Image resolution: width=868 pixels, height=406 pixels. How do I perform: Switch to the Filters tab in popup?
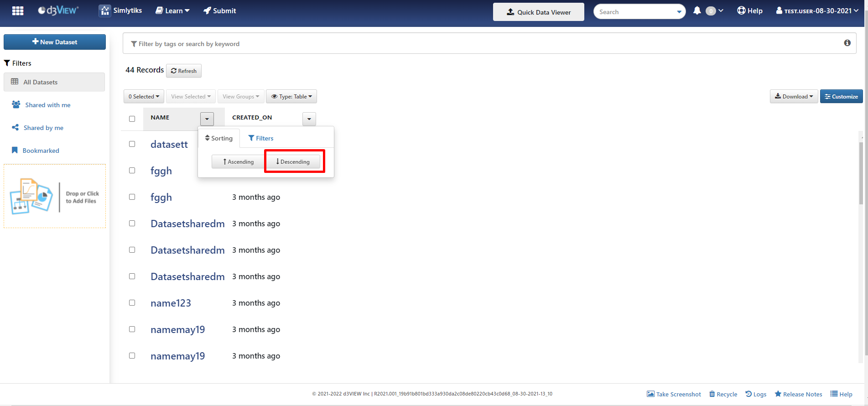[x=261, y=138]
